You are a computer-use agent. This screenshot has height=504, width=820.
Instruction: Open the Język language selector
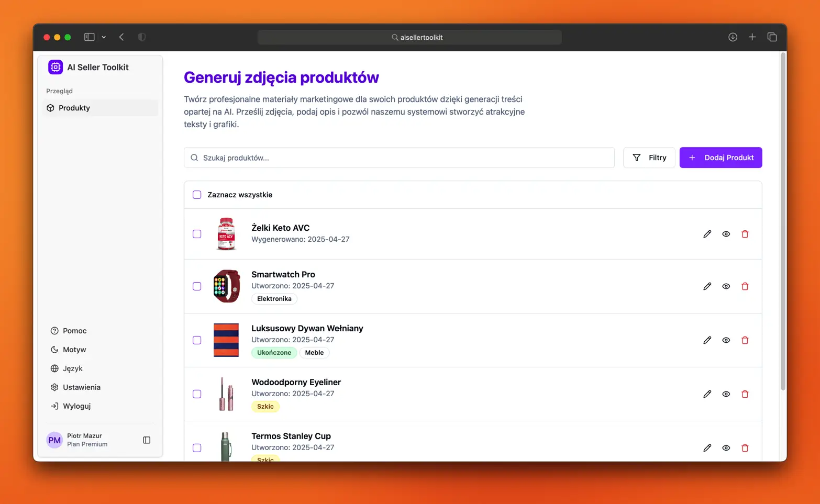pos(72,368)
